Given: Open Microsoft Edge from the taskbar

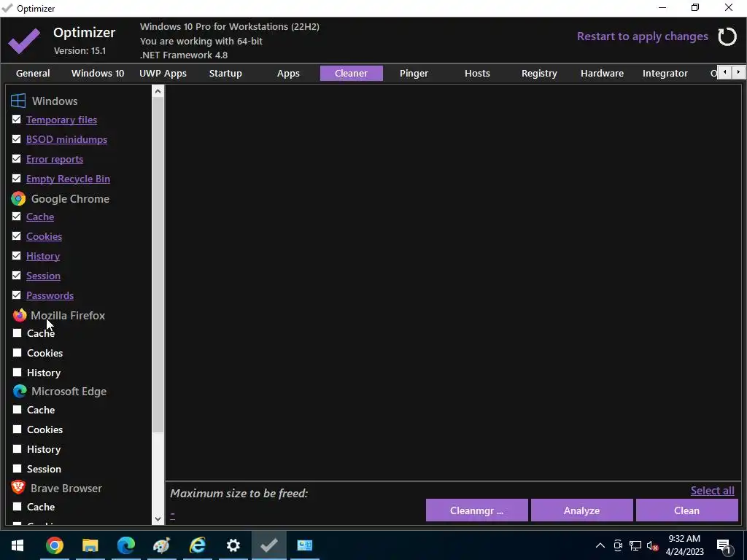Looking at the screenshot, I should (125, 545).
